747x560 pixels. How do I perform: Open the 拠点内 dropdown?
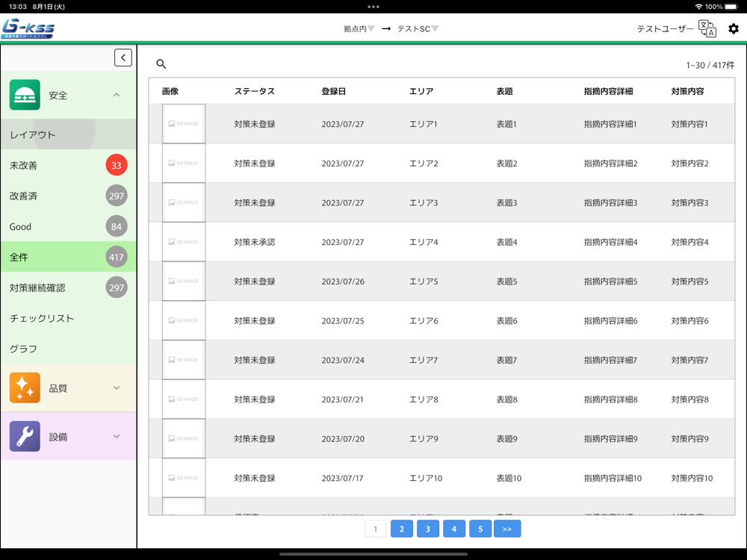click(x=359, y=28)
